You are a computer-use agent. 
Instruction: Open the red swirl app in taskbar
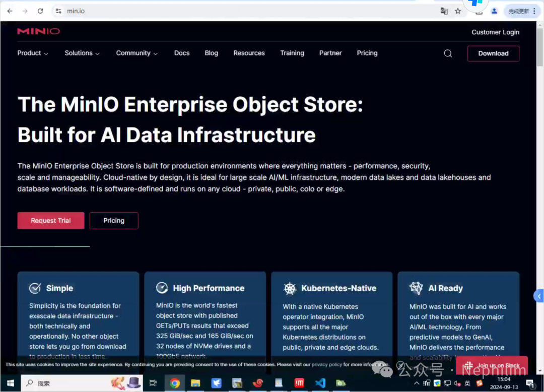tap(258, 383)
